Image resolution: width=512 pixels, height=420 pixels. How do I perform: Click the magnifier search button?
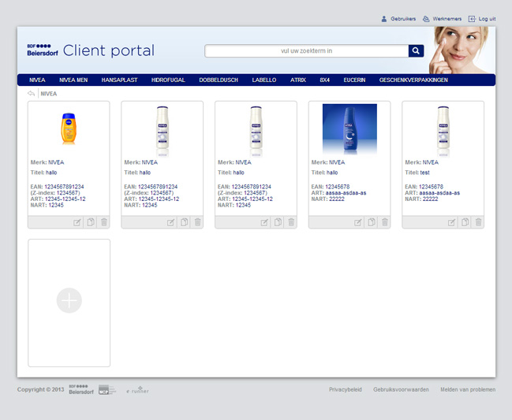pos(416,51)
